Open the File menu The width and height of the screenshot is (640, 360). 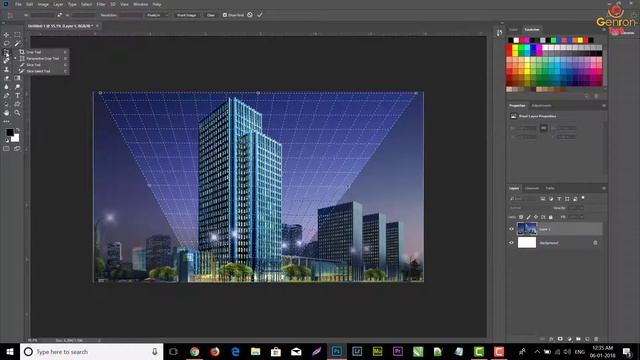(x=18, y=4)
